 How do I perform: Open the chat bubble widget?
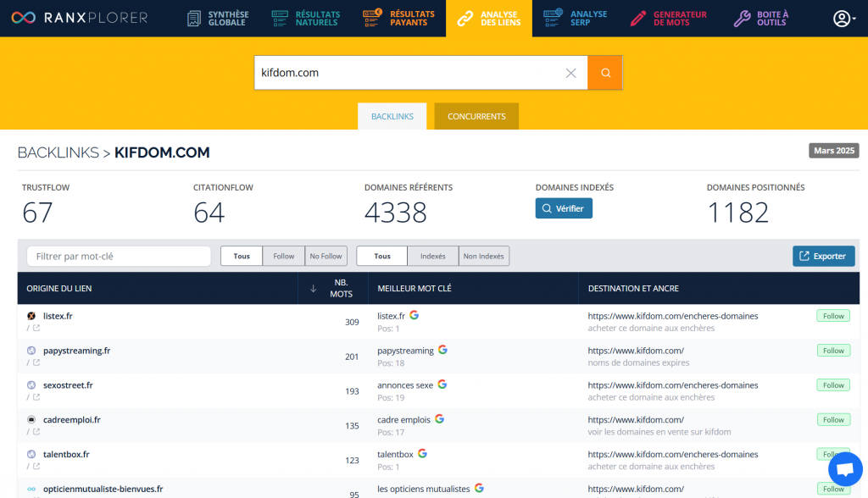[845, 468]
